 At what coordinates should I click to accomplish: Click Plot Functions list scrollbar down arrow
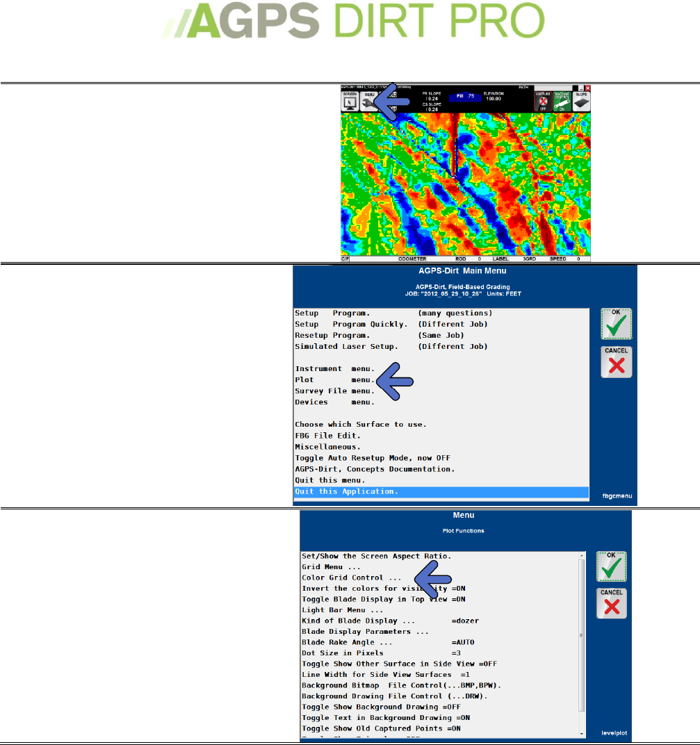582,734
